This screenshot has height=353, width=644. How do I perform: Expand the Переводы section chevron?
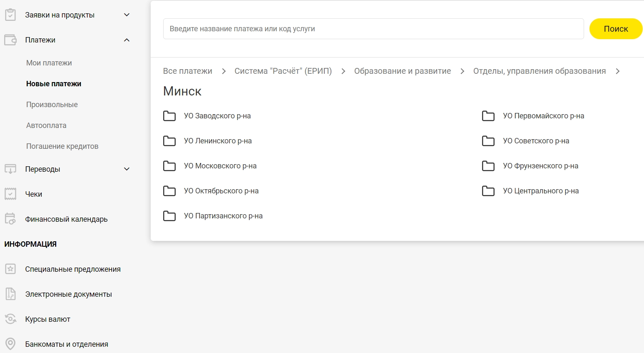(127, 169)
